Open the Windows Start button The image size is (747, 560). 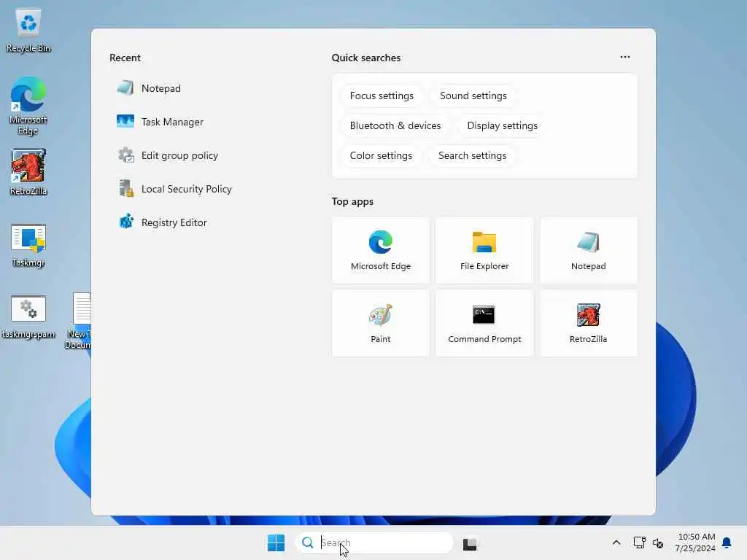pos(276,542)
